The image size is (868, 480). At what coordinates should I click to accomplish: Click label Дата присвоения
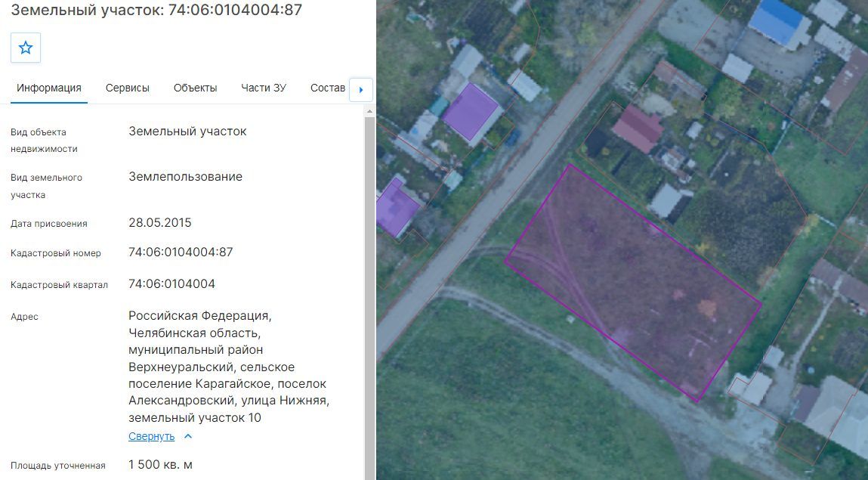[48, 224]
